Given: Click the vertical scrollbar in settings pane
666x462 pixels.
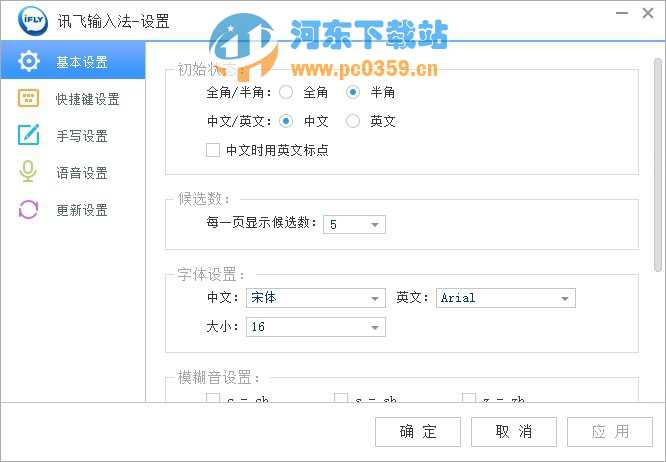Looking at the screenshot, I should 658,165.
